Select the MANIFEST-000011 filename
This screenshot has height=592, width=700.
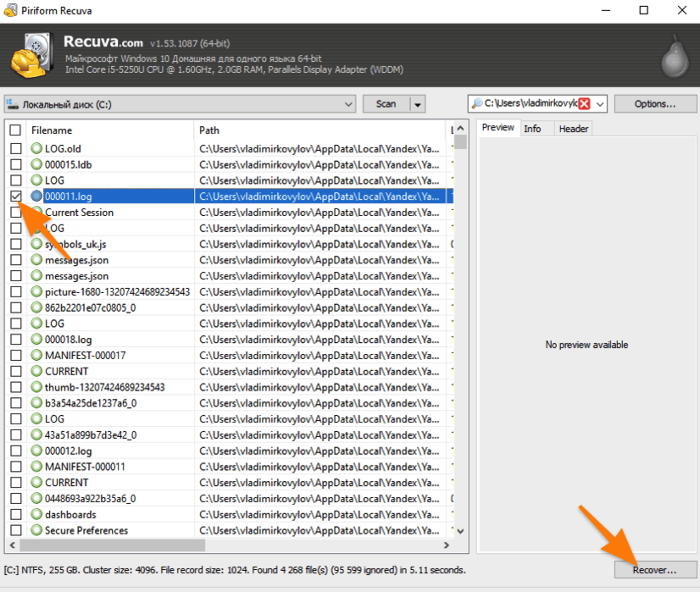[x=85, y=467]
